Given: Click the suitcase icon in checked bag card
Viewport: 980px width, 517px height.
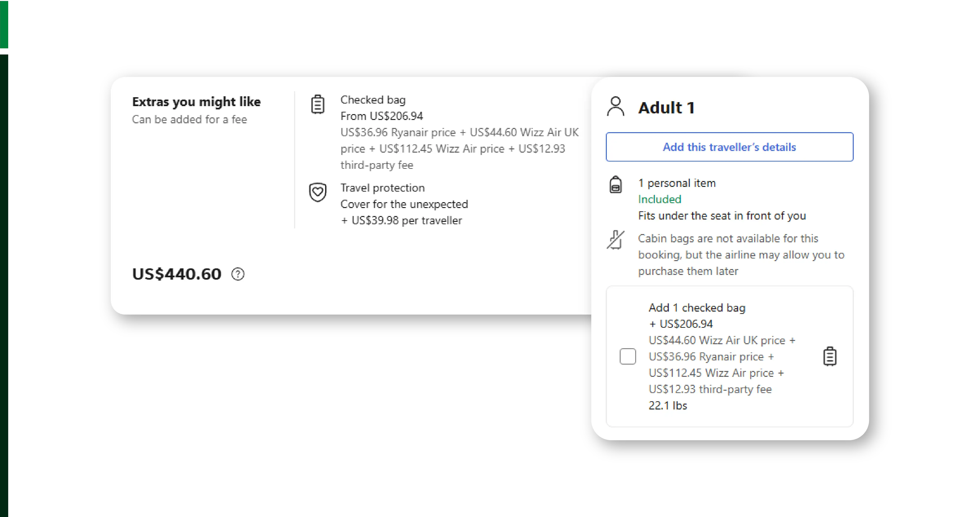Looking at the screenshot, I should point(830,356).
